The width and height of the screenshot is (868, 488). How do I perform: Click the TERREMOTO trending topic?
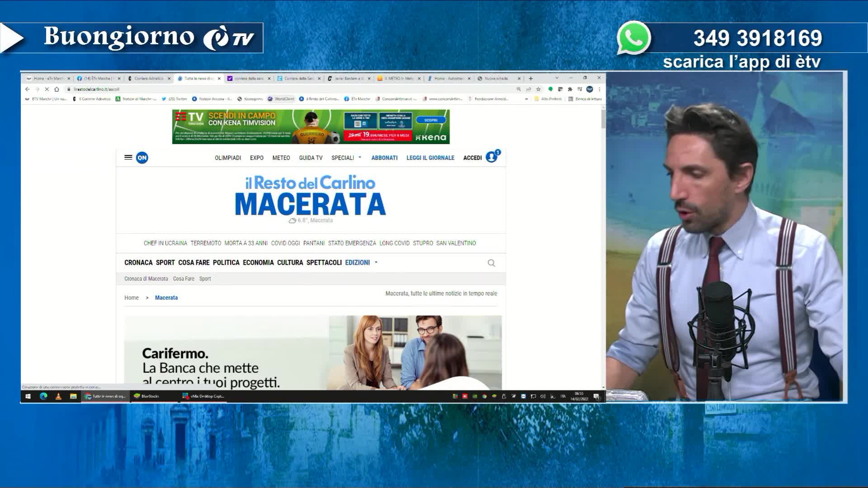[206, 243]
